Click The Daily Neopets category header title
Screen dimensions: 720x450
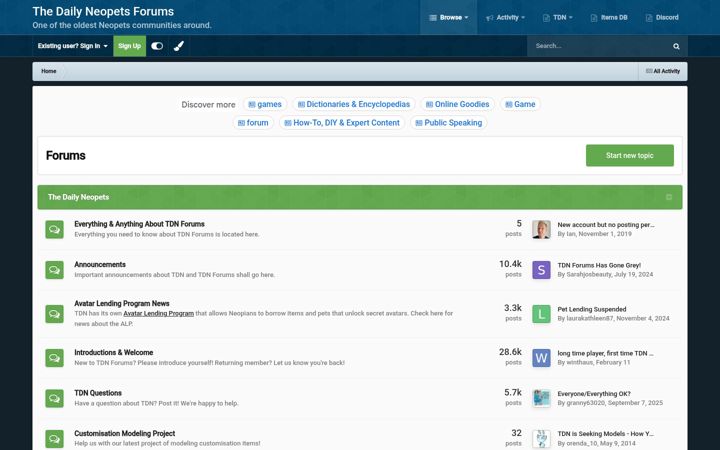[x=79, y=197]
